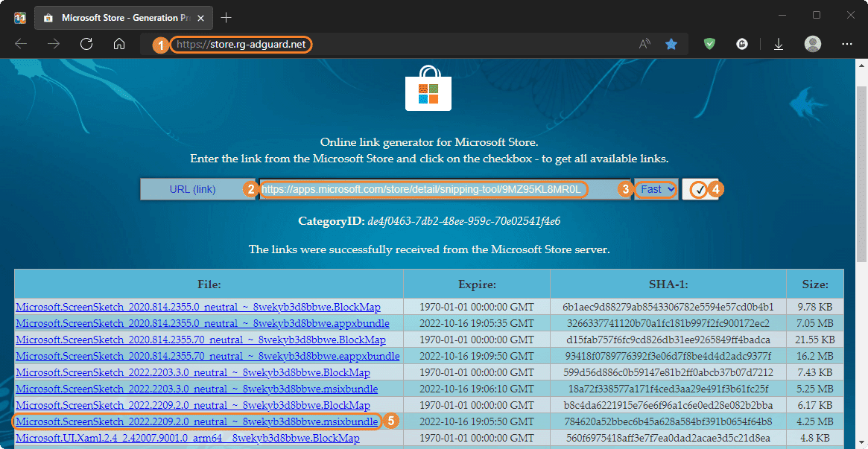Go back to the previous page

(x=21, y=44)
